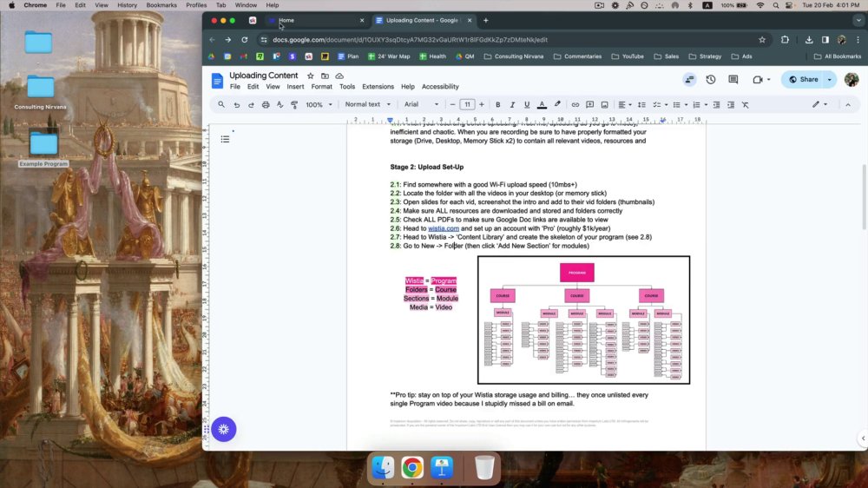Reload the page in Chrome
868x488 pixels.
[244, 40]
